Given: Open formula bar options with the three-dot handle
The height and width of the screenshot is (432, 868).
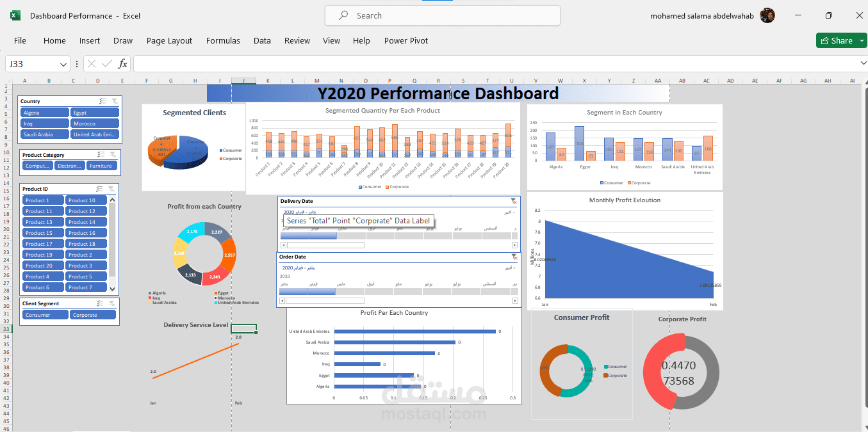Looking at the screenshot, I should tap(77, 64).
